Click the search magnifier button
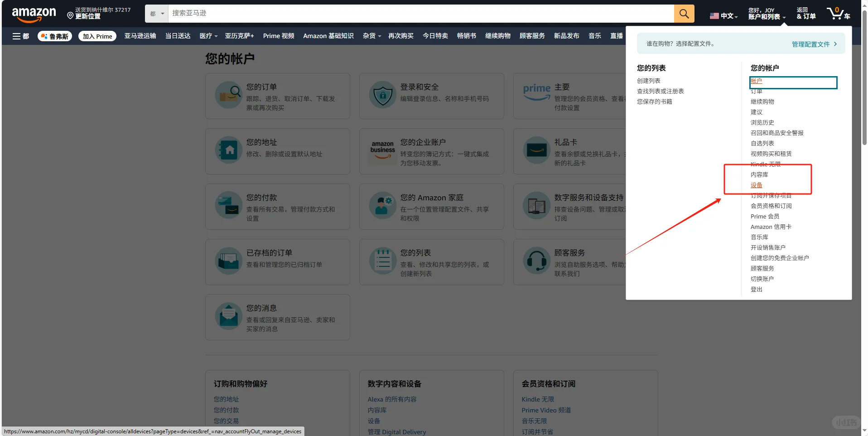Screen dimensions: 868x436 (x=684, y=14)
